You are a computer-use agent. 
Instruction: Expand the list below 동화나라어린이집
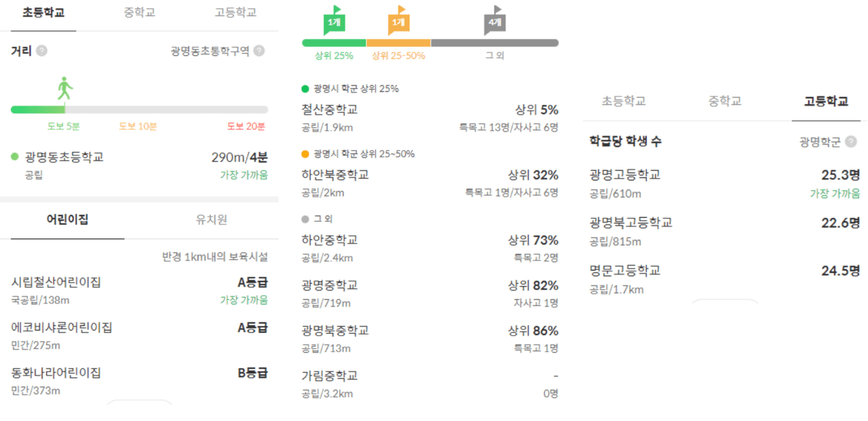tap(139, 404)
